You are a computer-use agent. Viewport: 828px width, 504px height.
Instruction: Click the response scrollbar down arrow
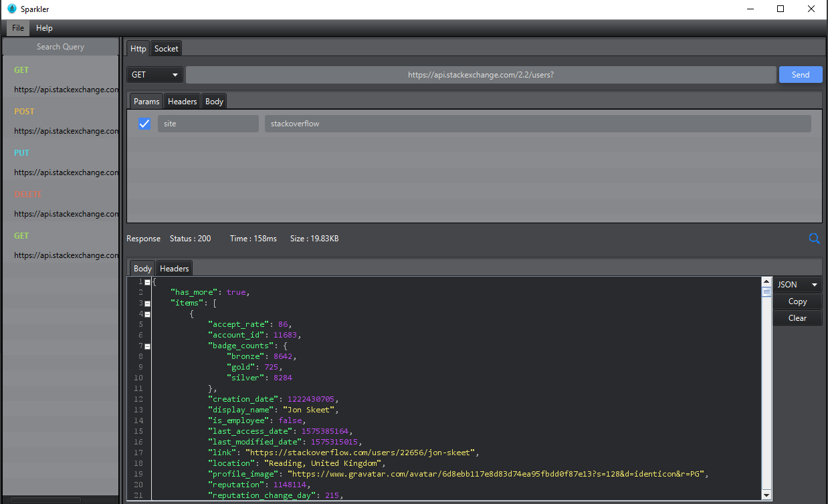pyautogui.click(x=766, y=495)
